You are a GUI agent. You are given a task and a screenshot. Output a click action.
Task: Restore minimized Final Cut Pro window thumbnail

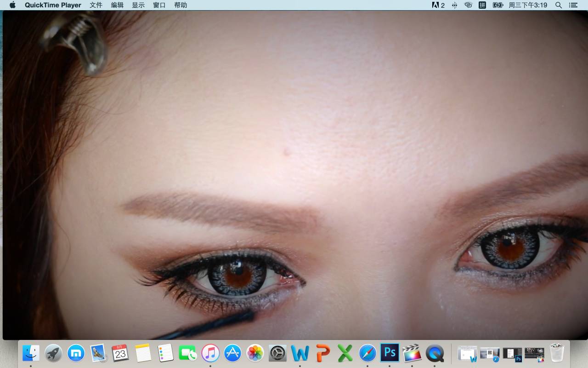pos(534,353)
